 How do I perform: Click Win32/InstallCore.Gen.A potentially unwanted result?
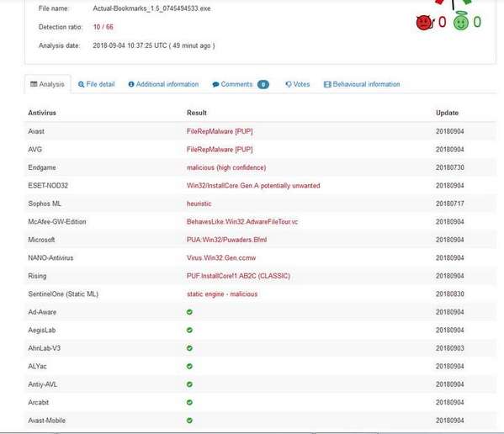[x=253, y=186]
